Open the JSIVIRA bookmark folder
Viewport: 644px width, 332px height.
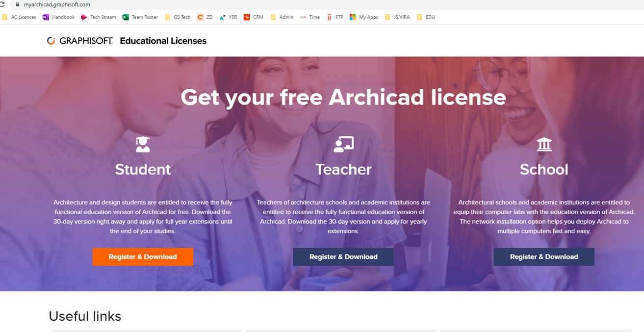(397, 17)
